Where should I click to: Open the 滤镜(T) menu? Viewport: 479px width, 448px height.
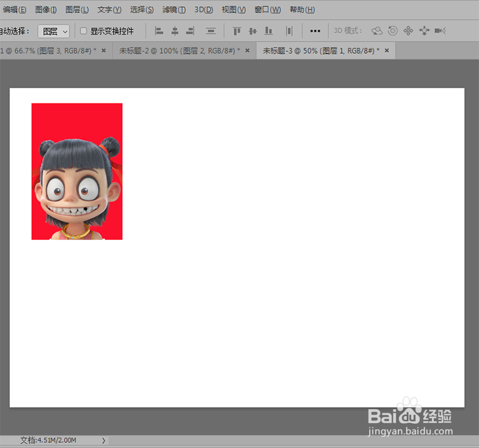tap(174, 10)
